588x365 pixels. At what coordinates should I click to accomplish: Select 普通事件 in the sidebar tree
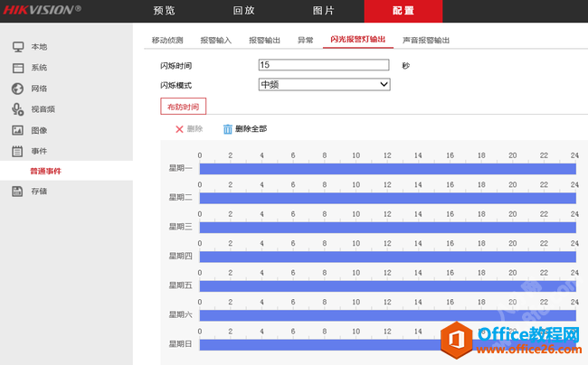coord(45,171)
